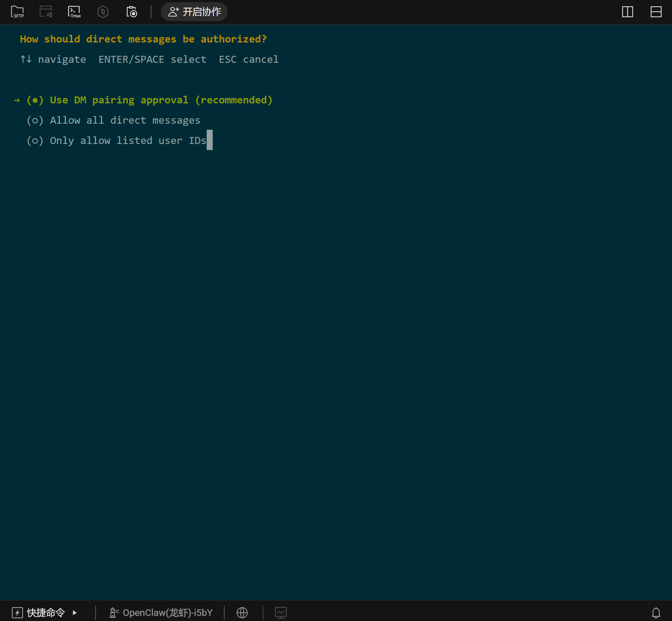Open the 快捷命令 quick commands
The image size is (672, 621).
click(46, 613)
